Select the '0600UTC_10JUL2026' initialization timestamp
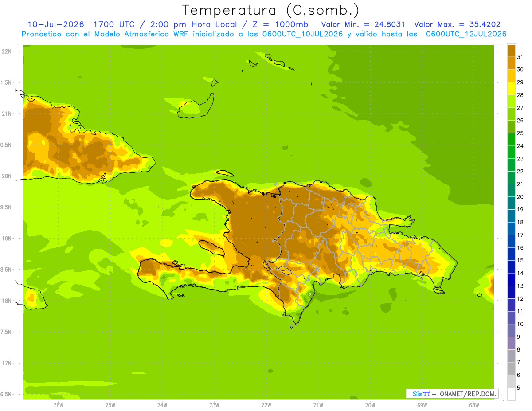532x411 pixels. (303, 34)
